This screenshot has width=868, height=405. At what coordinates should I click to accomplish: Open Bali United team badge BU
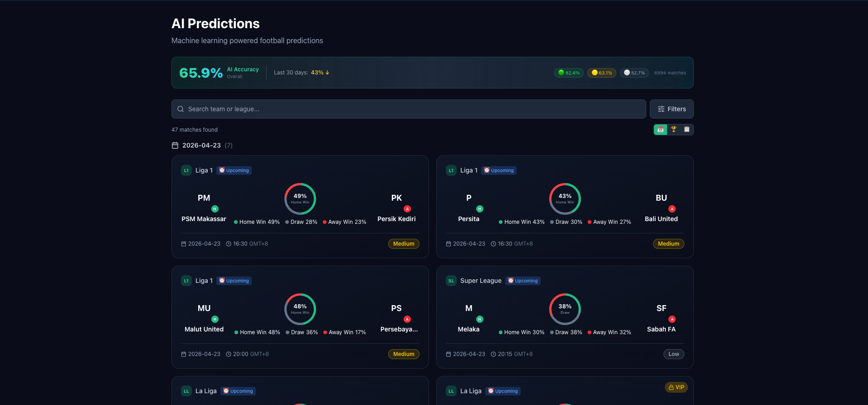[661, 198]
